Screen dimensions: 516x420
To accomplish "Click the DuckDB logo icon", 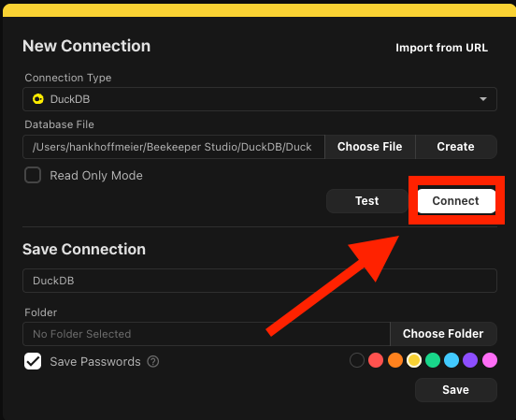I will coord(38,99).
